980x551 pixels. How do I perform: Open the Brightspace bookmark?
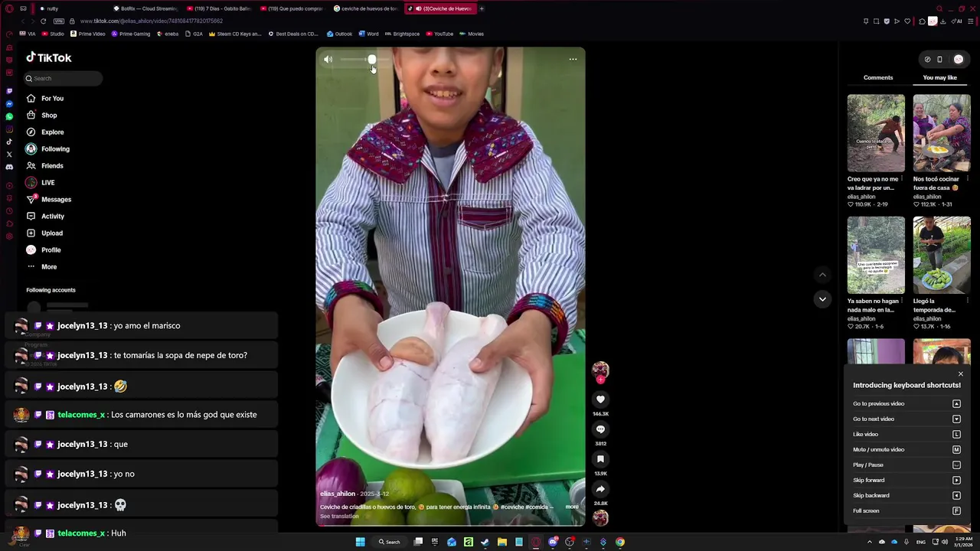402,34
